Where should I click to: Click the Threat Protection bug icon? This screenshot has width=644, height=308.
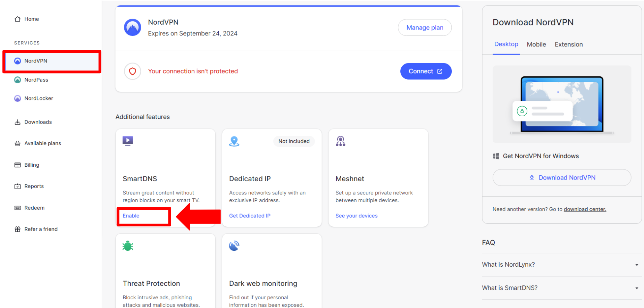(128, 246)
